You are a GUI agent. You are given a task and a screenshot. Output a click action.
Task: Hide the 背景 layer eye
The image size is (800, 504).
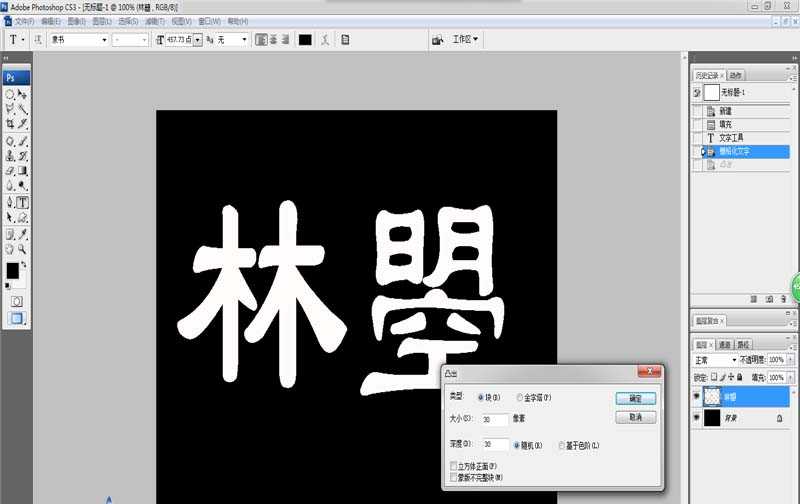pyautogui.click(x=696, y=418)
